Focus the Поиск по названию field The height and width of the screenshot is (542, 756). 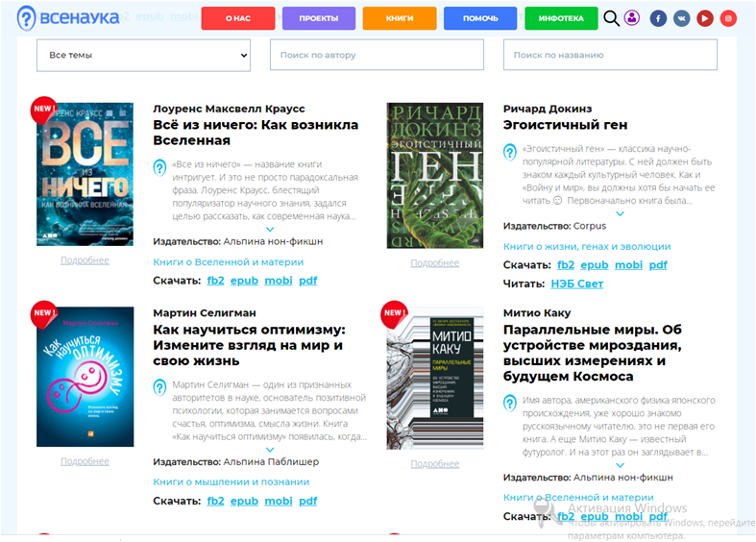pos(610,55)
